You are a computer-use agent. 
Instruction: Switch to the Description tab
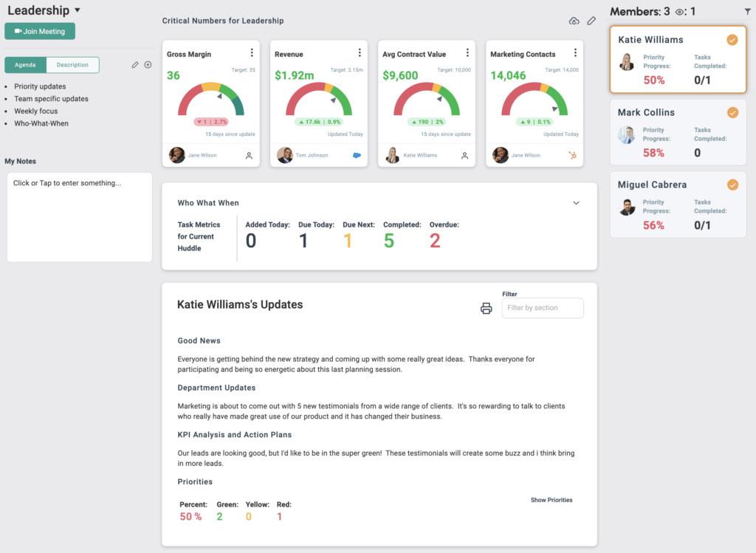coord(72,65)
